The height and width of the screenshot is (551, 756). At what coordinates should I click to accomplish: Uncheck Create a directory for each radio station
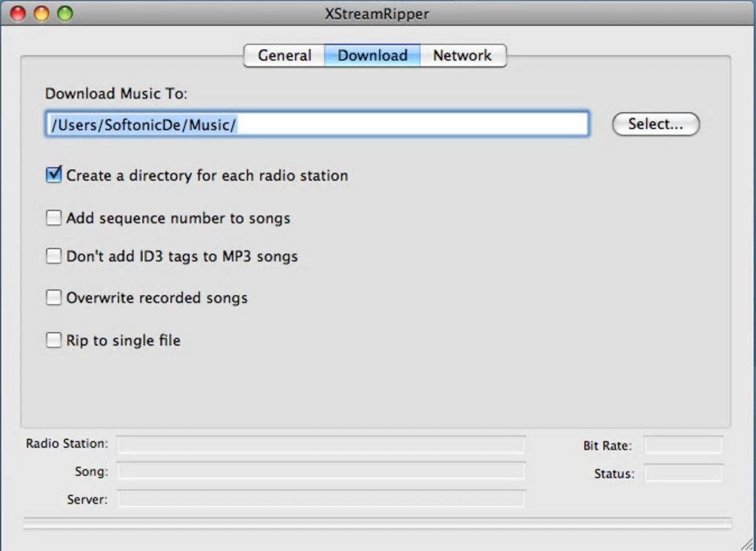point(53,176)
